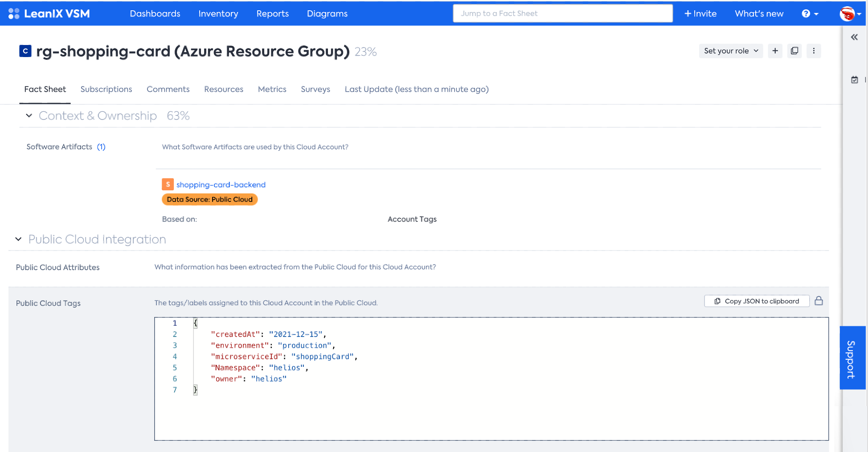Switch to the Comments tab
The image size is (868, 452).
click(168, 89)
